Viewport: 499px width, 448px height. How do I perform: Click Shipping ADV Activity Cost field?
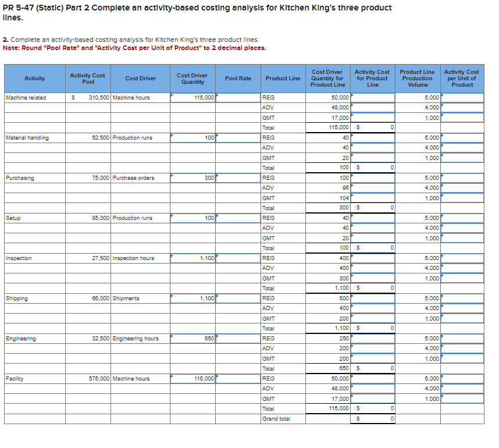[x=373, y=308]
